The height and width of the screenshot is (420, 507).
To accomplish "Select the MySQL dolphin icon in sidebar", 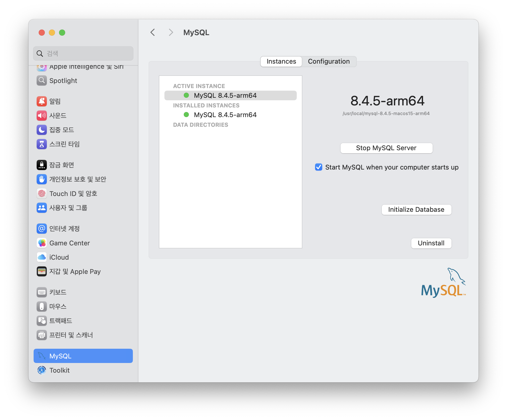I will pyautogui.click(x=42, y=356).
